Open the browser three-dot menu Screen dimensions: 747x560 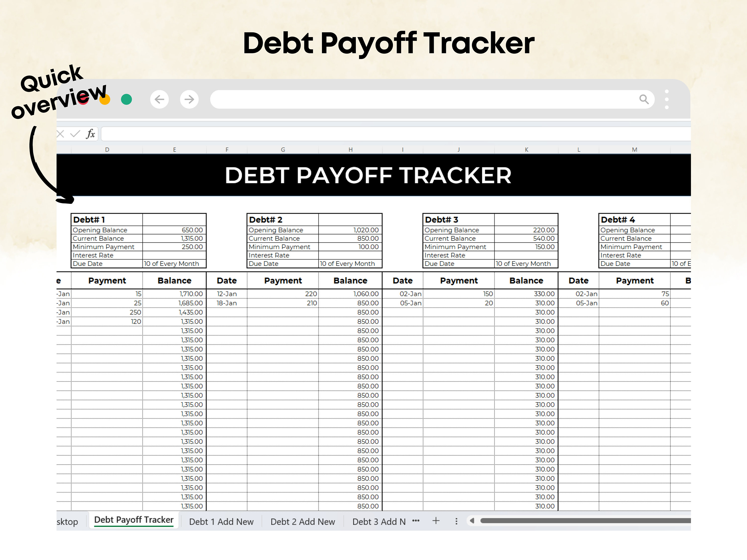[667, 99]
